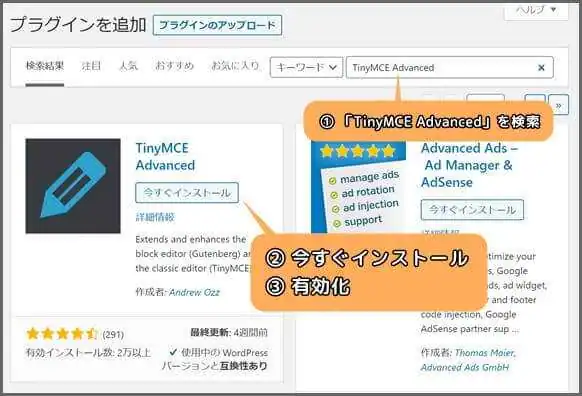Click the TinyMCE Advanced plugin pencil icon
582x396 pixels.
click(73, 186)
